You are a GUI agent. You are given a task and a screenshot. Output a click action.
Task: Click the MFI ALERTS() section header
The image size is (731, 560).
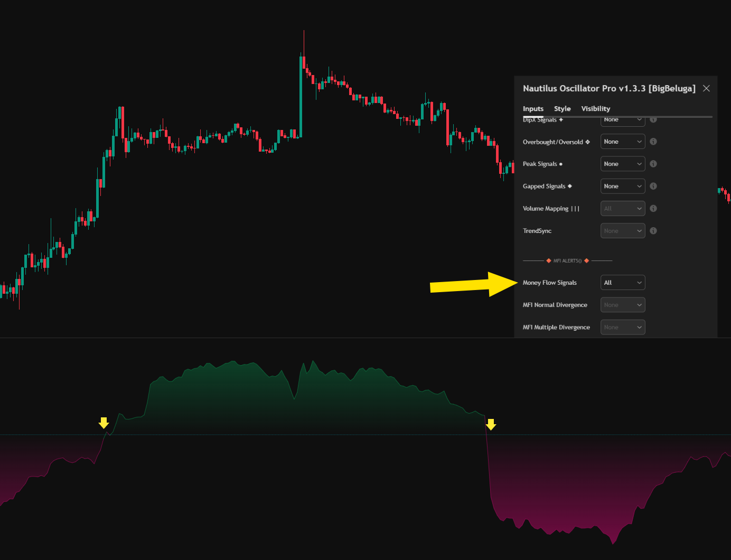pyautogui.click(x=567, y=260)
